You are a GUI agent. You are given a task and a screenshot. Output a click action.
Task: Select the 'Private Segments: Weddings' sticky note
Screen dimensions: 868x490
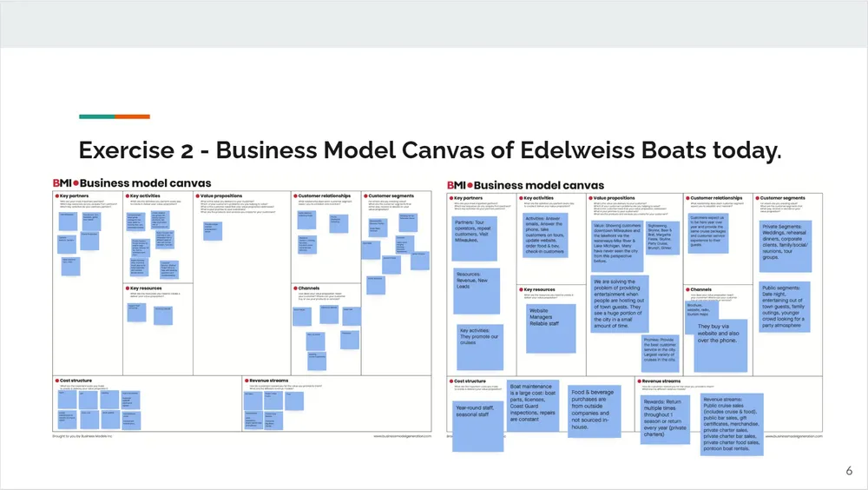coord(786,246)
